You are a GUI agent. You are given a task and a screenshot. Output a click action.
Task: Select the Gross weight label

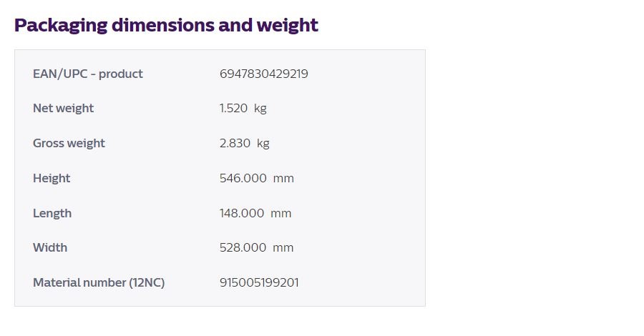(69, 143)
